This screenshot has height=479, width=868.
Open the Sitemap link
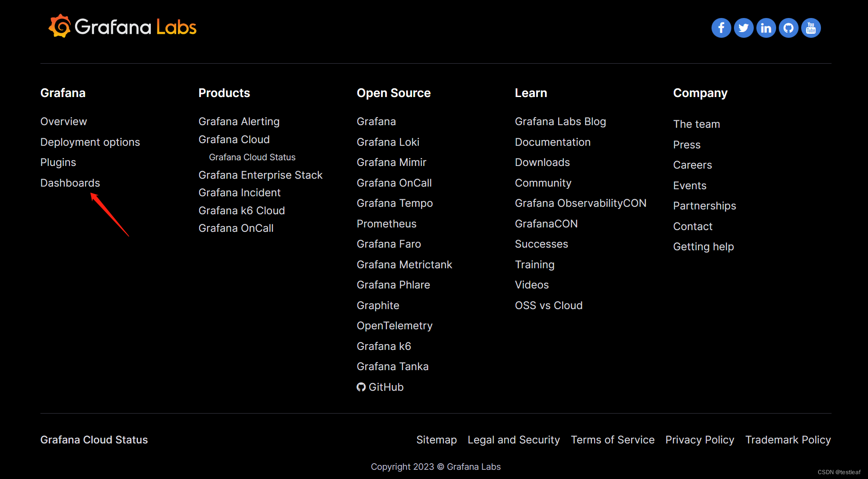coord(436,439)
